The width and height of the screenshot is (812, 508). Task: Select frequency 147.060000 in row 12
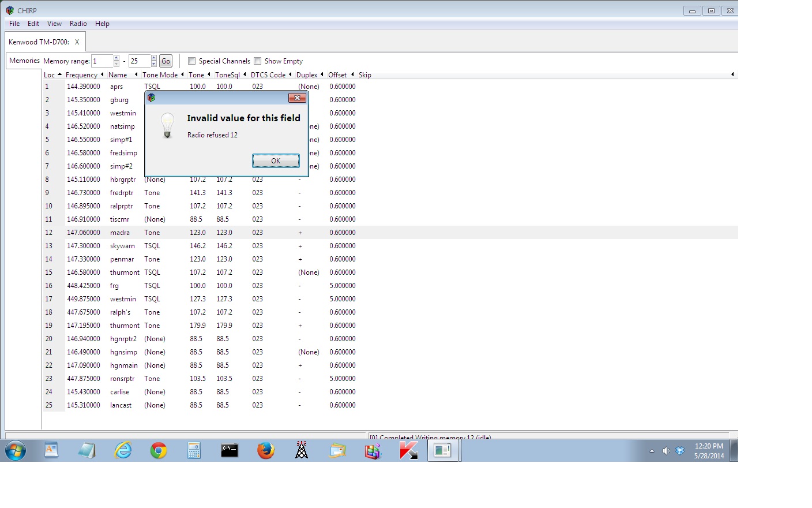[84, 233]
